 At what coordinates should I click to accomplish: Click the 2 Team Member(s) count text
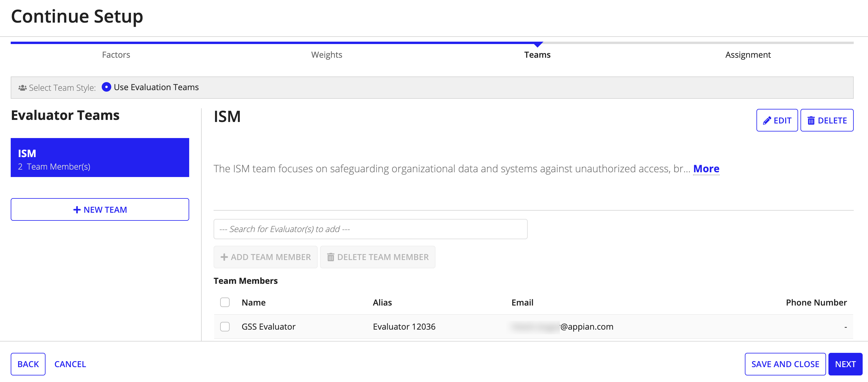(x=54, y=166)
